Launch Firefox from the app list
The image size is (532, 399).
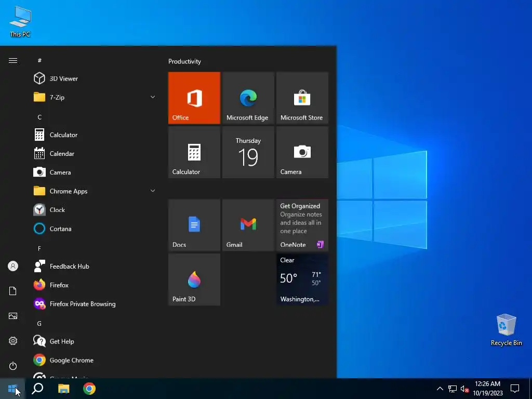(95, 285)
